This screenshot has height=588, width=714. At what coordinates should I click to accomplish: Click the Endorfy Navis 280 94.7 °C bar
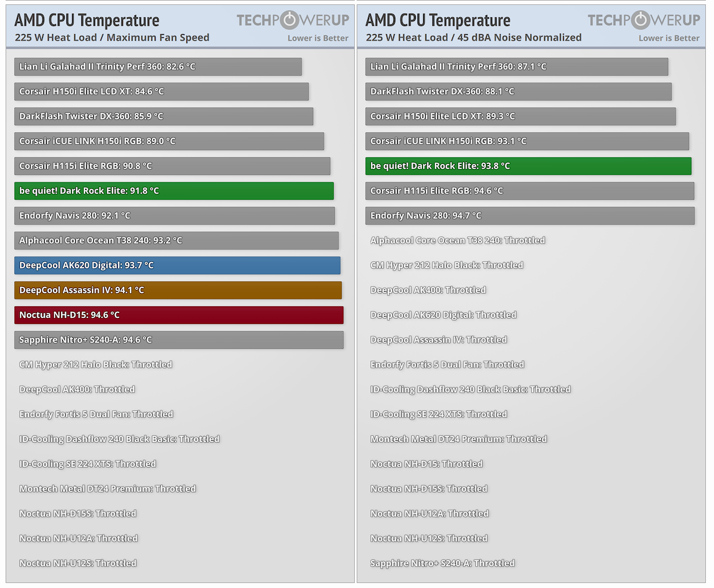coord(530,215)
